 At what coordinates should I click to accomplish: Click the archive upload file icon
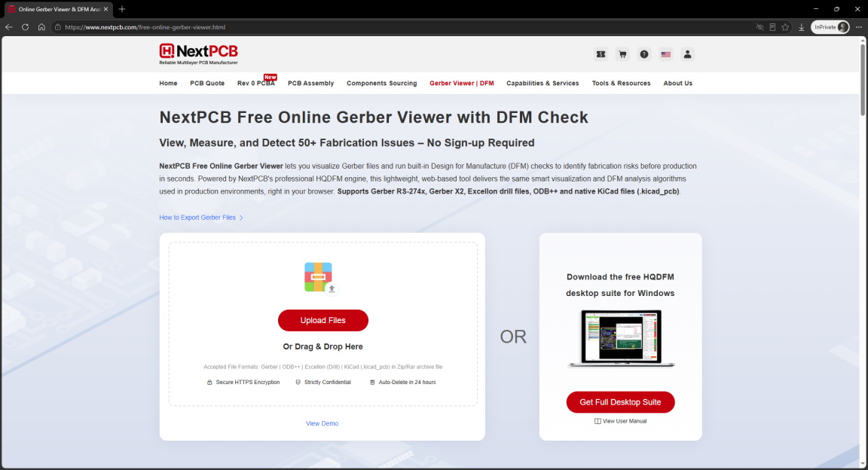click(x=320, y=277)
